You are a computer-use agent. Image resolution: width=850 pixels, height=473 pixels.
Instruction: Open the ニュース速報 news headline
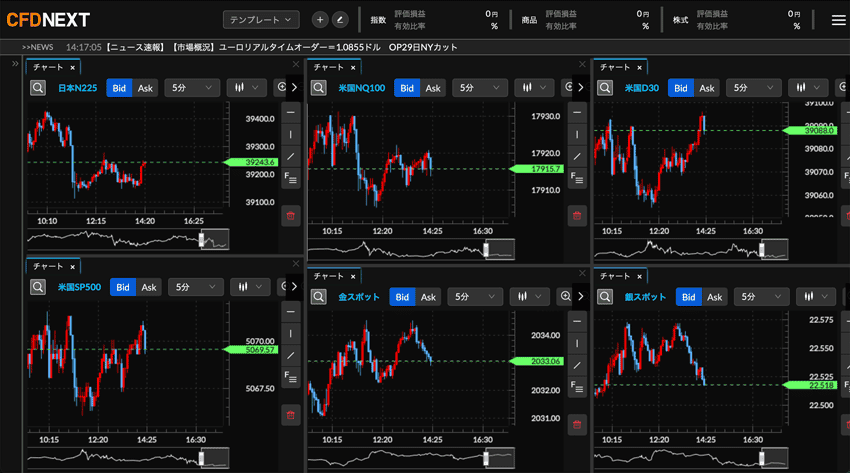[x=282, y=47]
